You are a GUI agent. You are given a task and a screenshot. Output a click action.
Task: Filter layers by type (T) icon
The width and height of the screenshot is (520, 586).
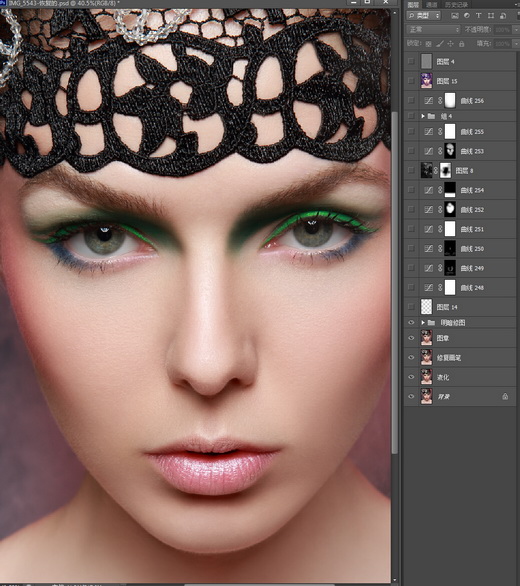click(479, 16)
